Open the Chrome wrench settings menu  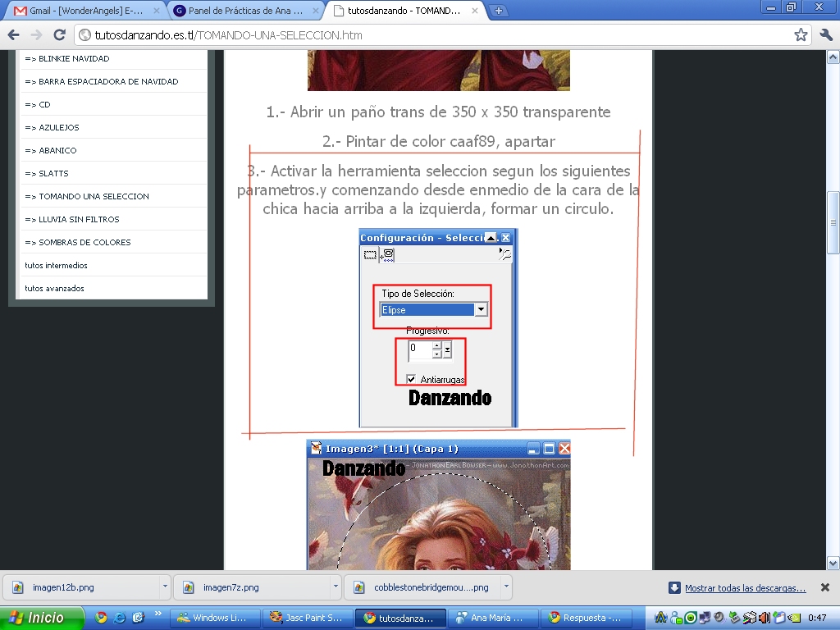coord(825,35)
